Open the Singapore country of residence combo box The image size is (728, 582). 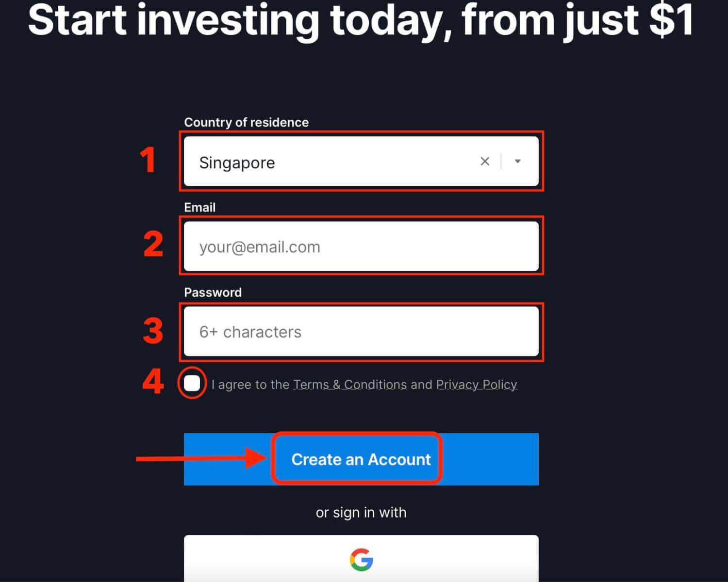pos(361,162)
